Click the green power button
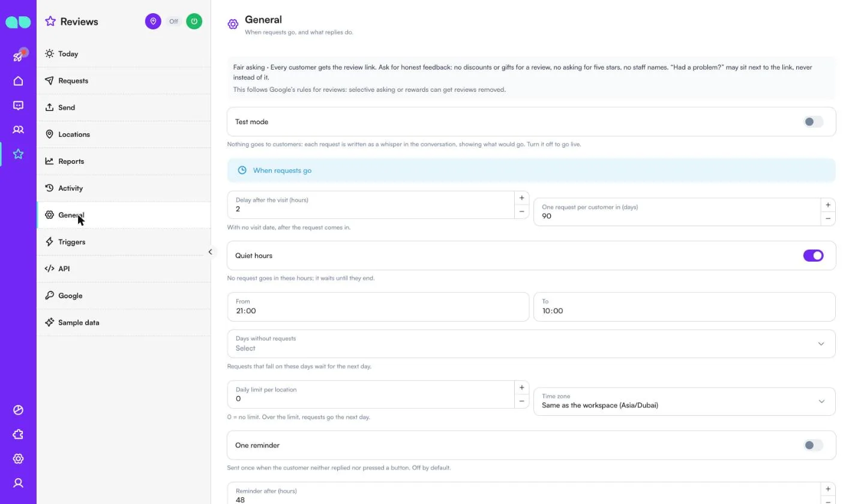Screen dimensions: 852x504 (194, 22)
